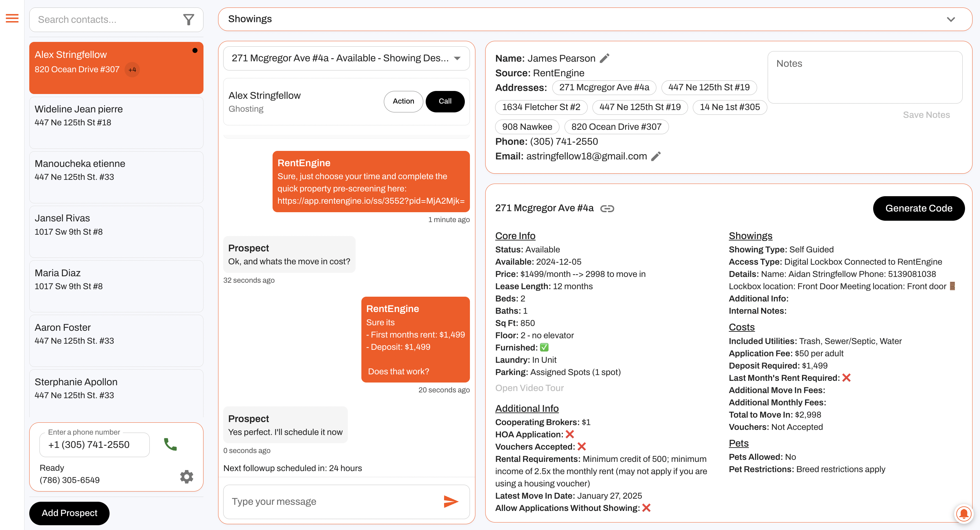
Task: Edit the name James Pearson with pencil icon
Action: tap(605, 58)
